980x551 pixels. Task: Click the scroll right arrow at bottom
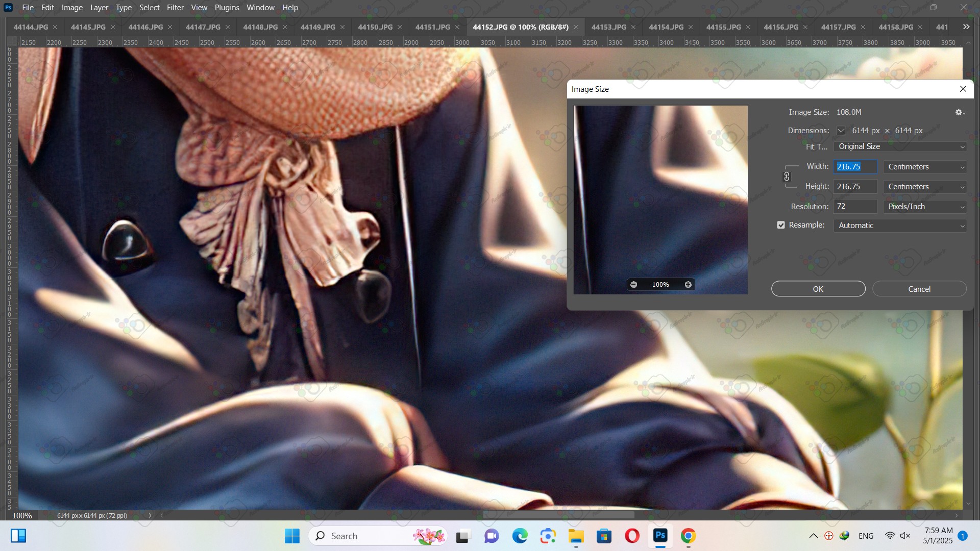point(957,515)
